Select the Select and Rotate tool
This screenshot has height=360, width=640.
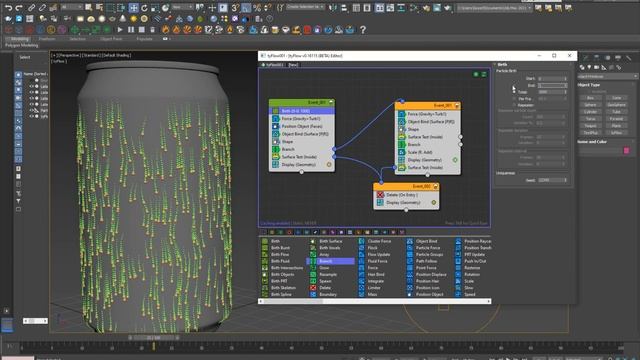[144, 8]
